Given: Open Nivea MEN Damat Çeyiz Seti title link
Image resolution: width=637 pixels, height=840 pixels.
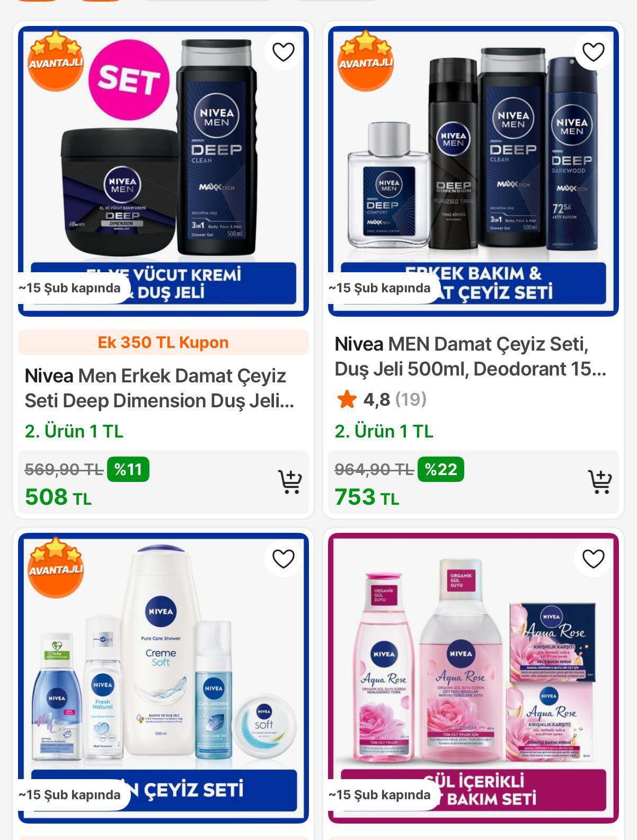Looking at the screenshot, I should click(470, 356).
